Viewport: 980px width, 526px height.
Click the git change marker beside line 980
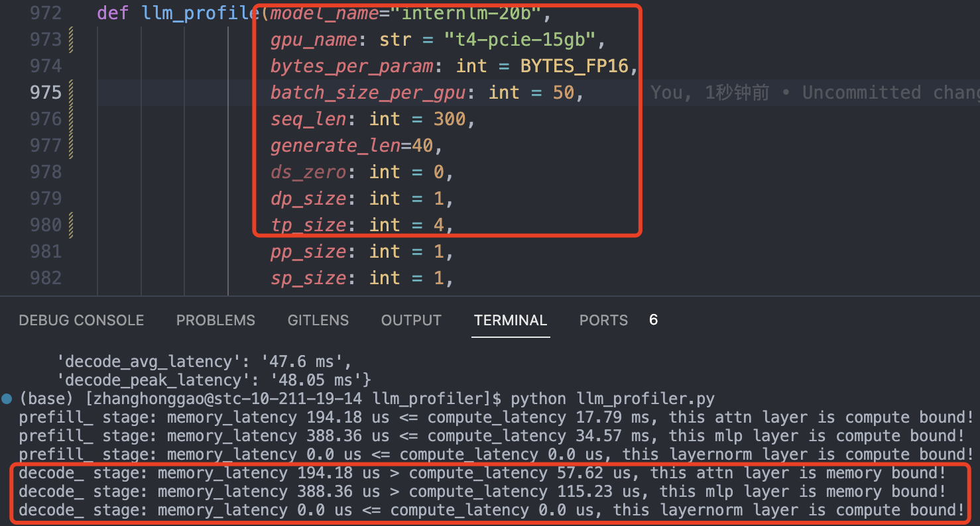point(71,225)
